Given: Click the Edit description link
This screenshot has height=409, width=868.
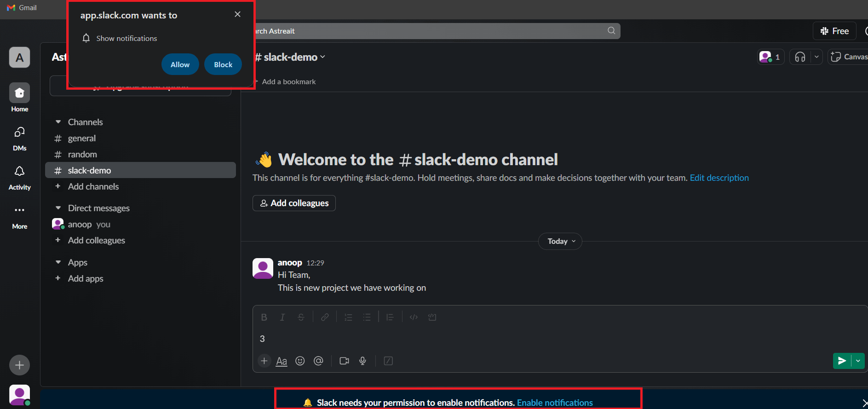Looking at the screenshot, I should (x=719, y=178).
